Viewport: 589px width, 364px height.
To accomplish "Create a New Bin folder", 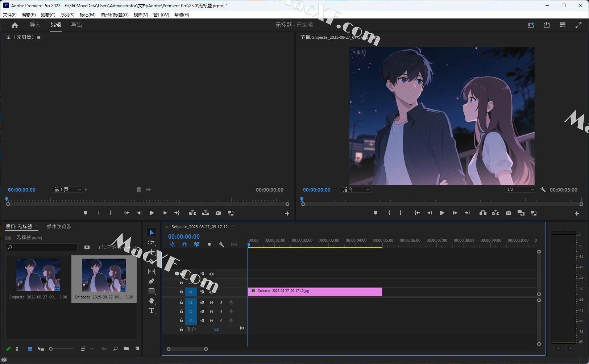I will tap(126, 349).
